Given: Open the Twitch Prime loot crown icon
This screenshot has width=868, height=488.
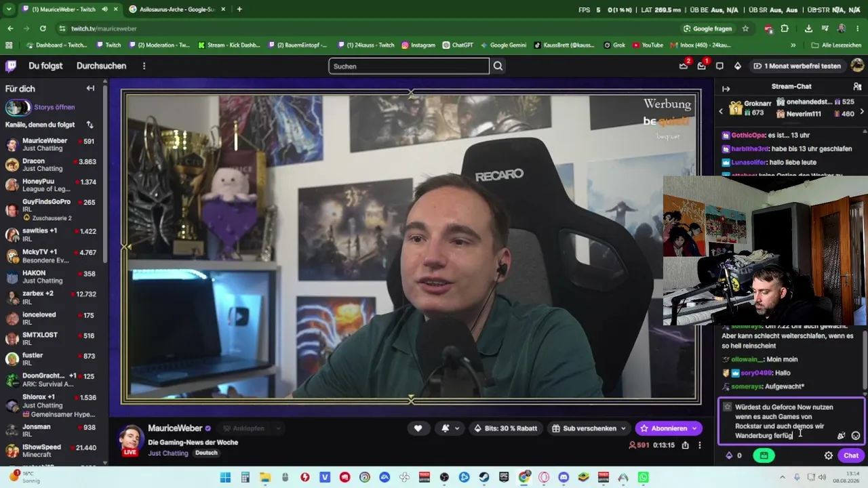Looking at the screenshot, I should click(684, 66).
